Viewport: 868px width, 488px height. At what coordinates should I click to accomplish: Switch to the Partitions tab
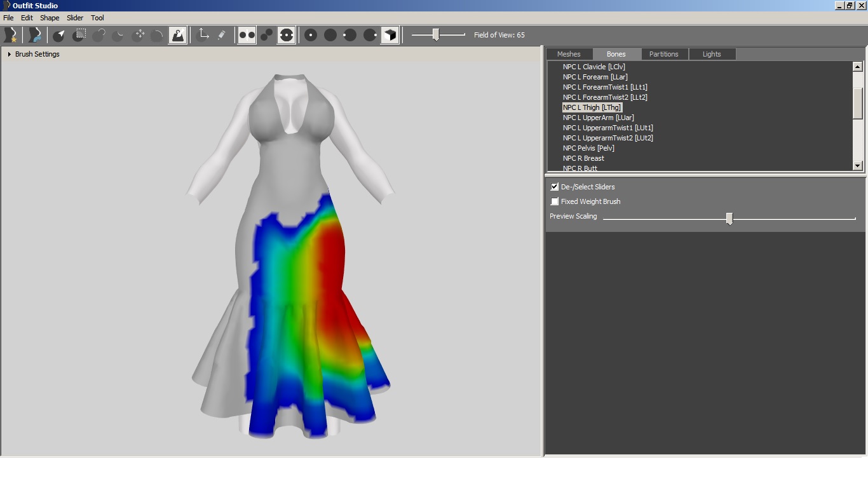click(664, 54)
